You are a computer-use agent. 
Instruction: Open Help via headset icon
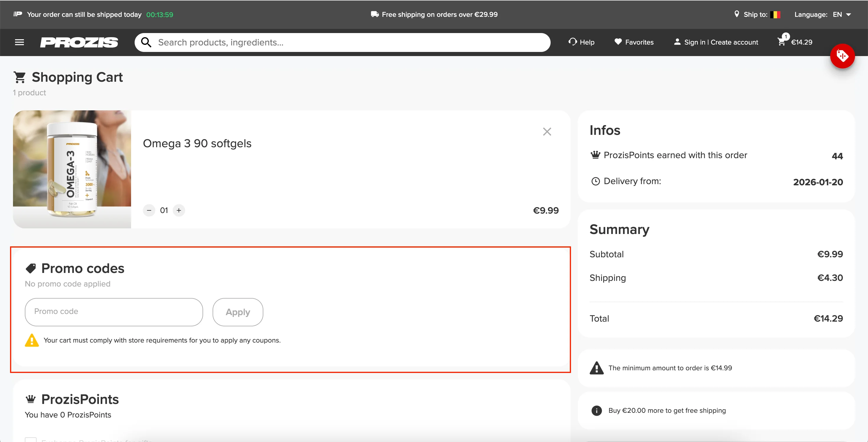572,42
